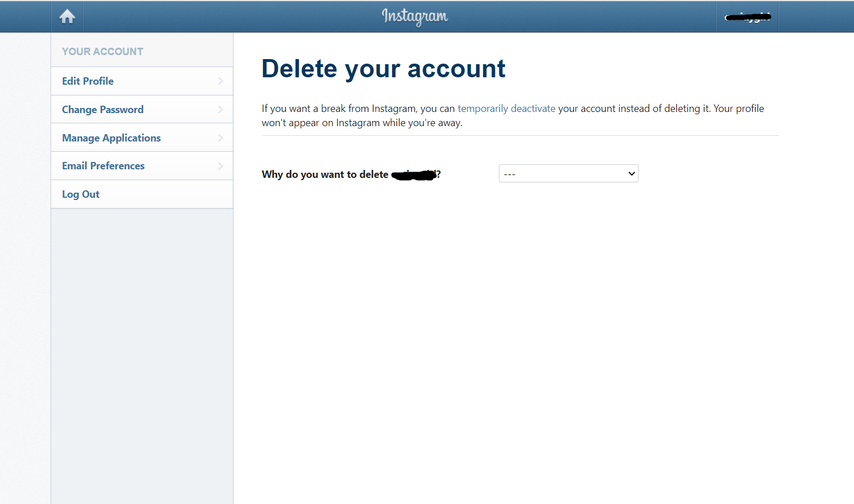Screen dimensions: 854x504
Task: Click the home icon in header
Action: pos(67,16)
